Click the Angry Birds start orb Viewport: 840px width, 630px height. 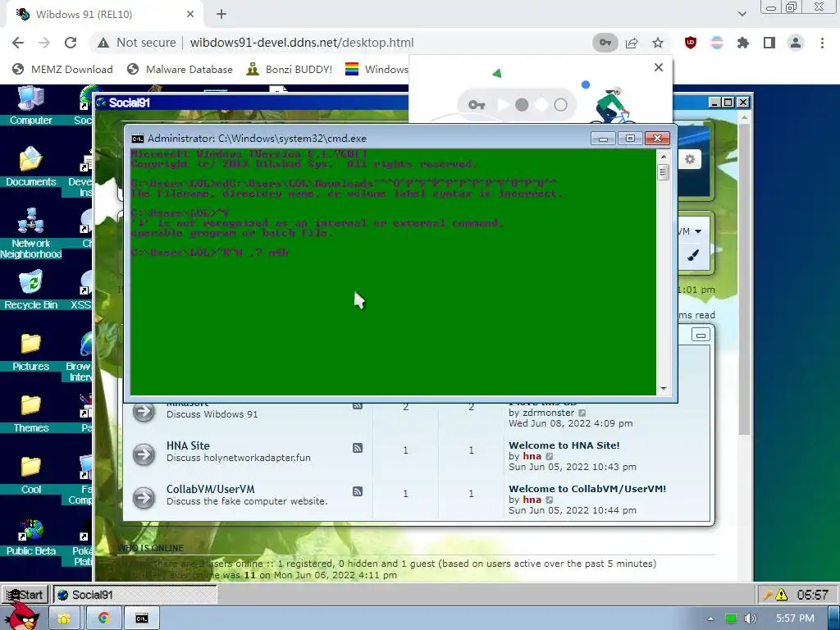[x=21, y=616]
